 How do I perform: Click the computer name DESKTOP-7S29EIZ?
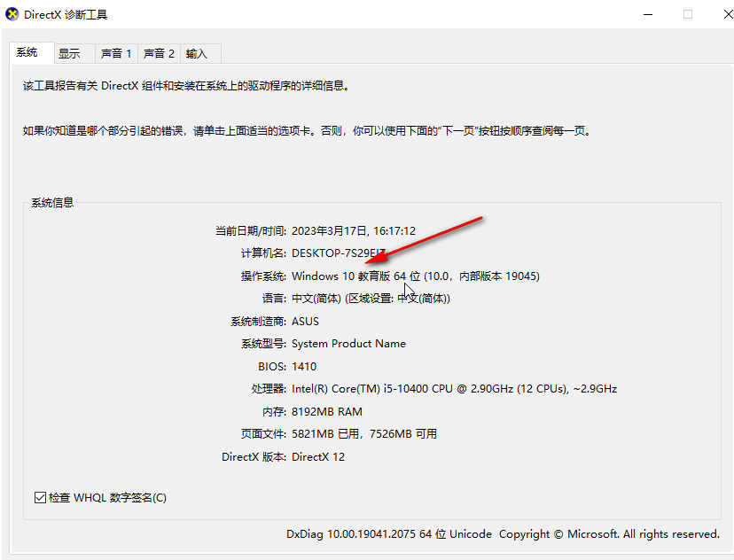(x=341, y=253)
